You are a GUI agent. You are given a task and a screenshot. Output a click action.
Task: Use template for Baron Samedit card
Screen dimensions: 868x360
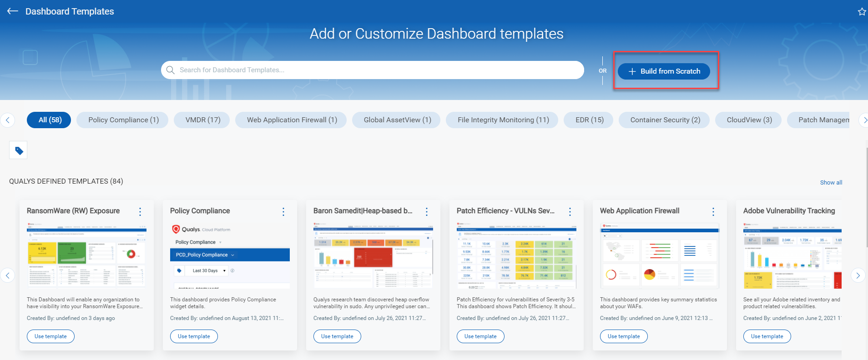coord(337,336)
